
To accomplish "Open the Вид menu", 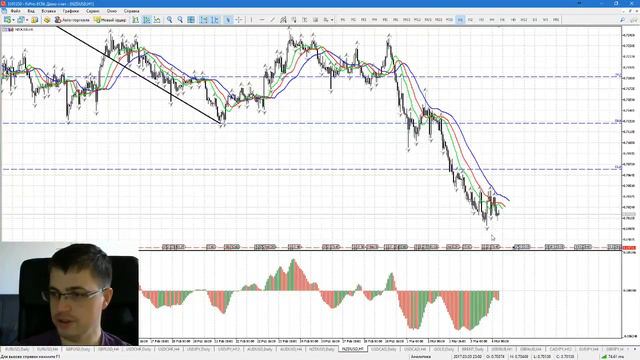I will [x=31, y=11].
